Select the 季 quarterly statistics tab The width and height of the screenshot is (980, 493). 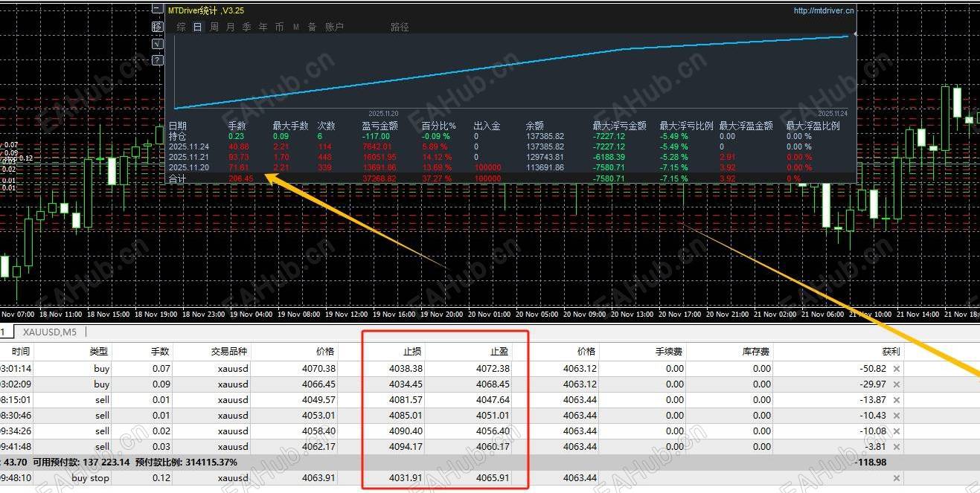(246, 27)
